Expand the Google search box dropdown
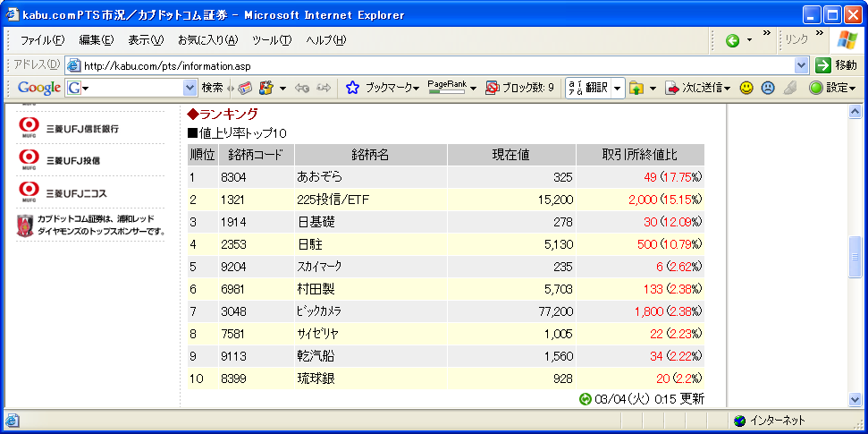Viewport: 868px width, 434px height. click(x=189, y=88)
